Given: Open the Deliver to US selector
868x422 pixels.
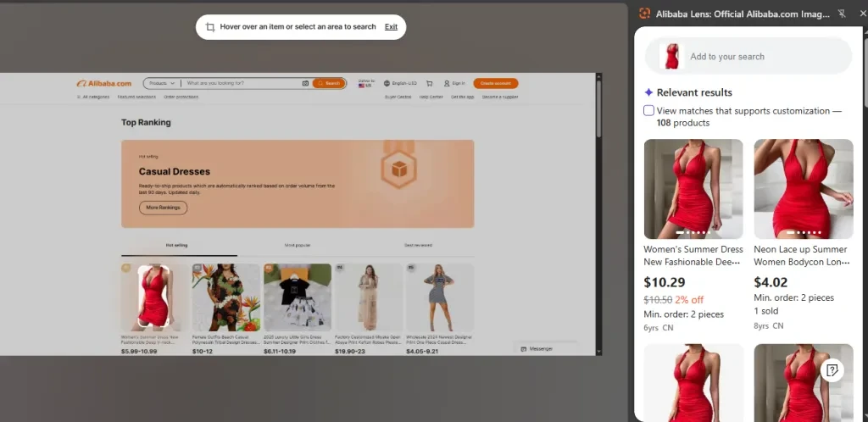Looking at the screenshot, I should (366, 84).
